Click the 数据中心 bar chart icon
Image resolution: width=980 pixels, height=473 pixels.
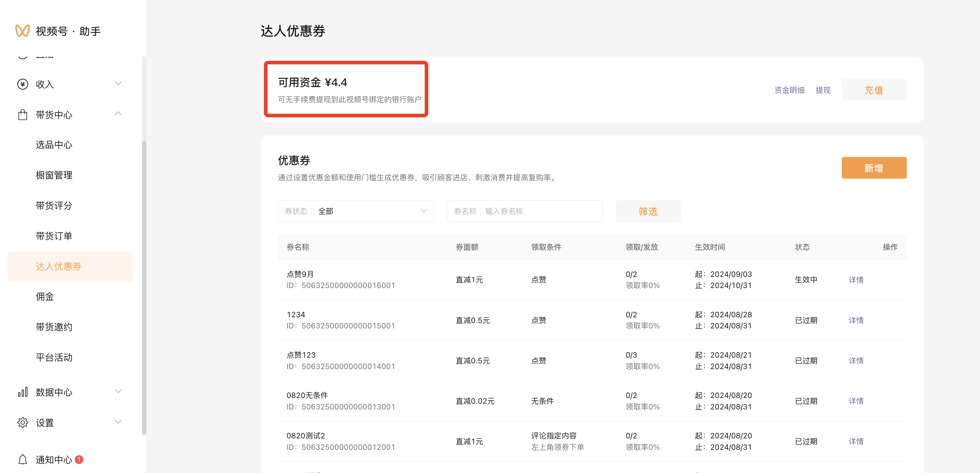(x=23, y=392)
